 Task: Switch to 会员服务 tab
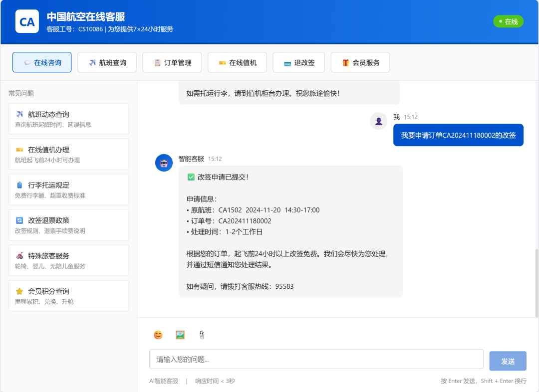coord(360,62)
